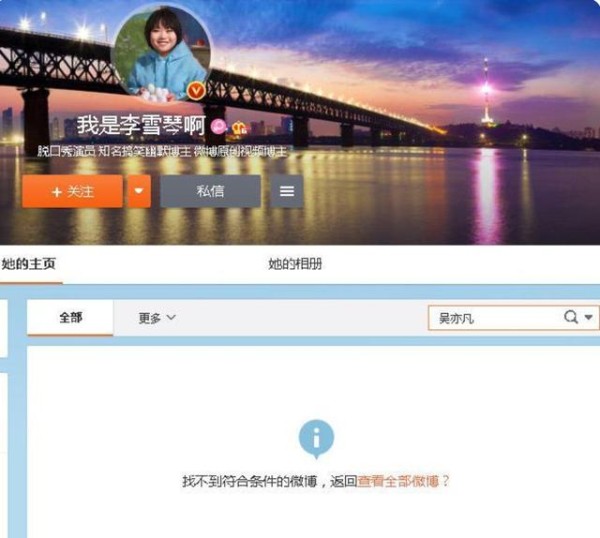The width and height of the screenshot is (600, 538).
Task: Follow the user with 关注 button
Action: click(72, 191)
